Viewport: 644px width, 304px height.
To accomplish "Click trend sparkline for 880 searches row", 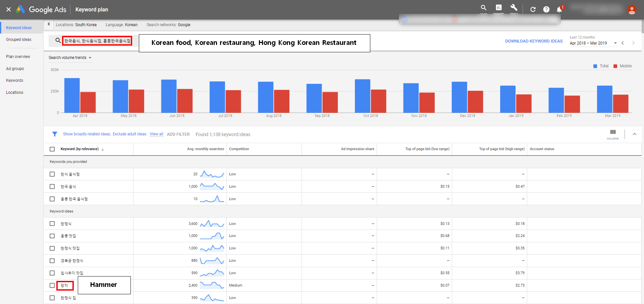I will point(212,260).
